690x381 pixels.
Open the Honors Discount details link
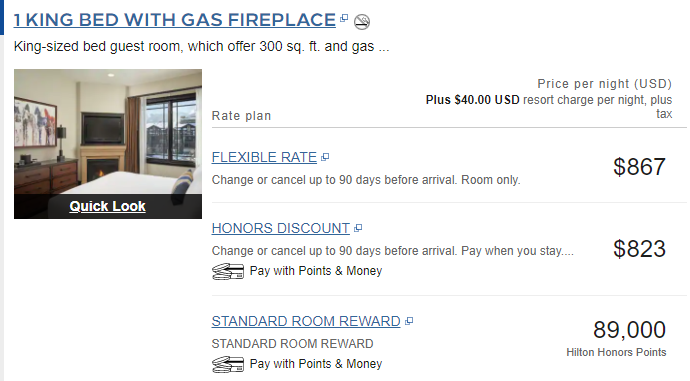point(281,228)
